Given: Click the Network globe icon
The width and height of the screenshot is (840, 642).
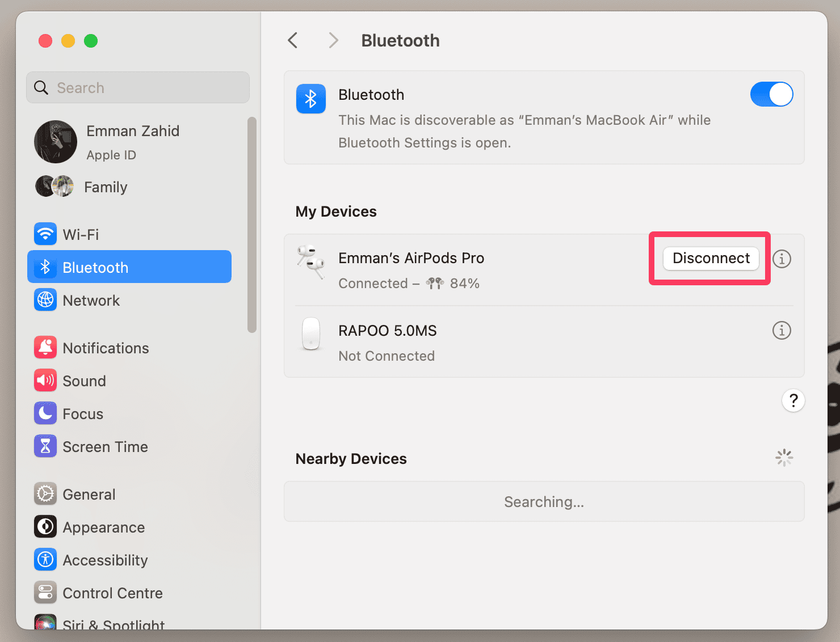Looking at the screenshot, I should point(45,300).
